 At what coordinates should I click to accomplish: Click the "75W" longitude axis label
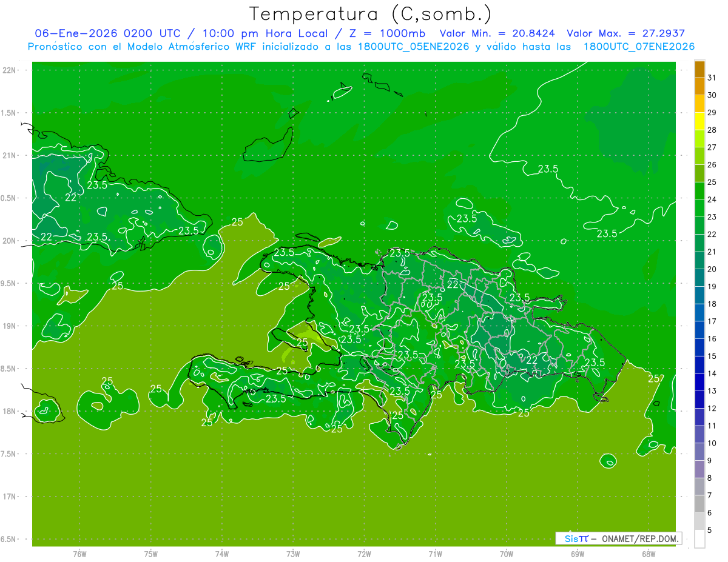150,554
